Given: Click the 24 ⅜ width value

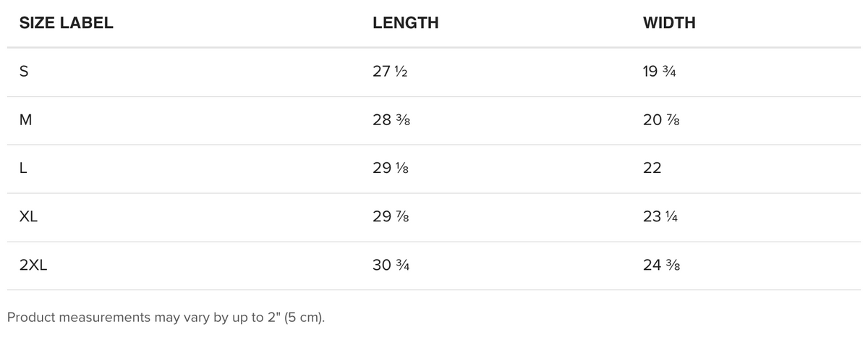Looking at the screenshot, I should [x=661, y=266].
